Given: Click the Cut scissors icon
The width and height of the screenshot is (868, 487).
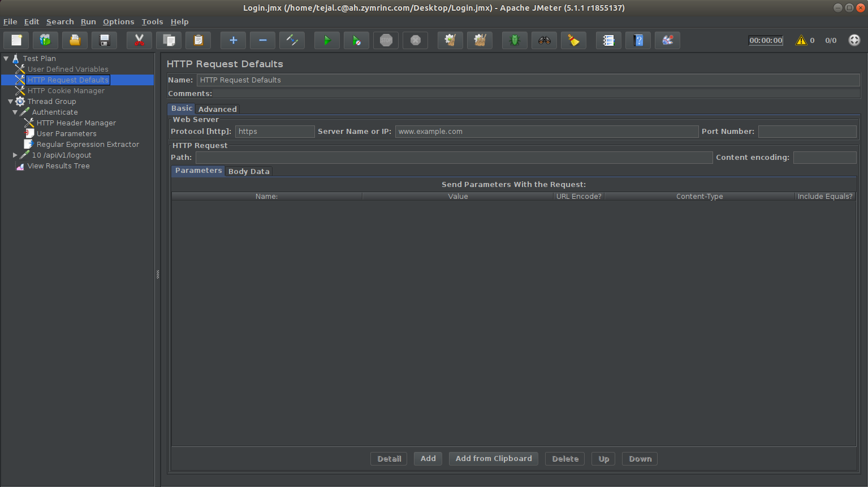Looking at the screenshot, I should click(140, 40).
